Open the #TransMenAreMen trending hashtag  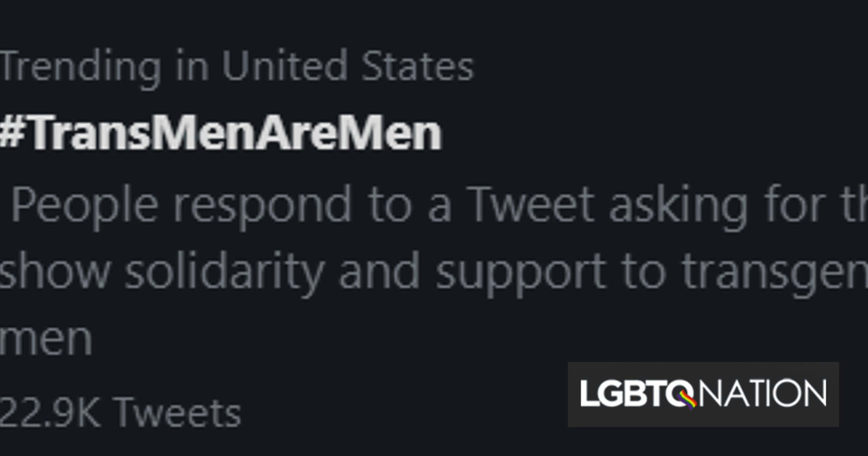click(221, 133)
